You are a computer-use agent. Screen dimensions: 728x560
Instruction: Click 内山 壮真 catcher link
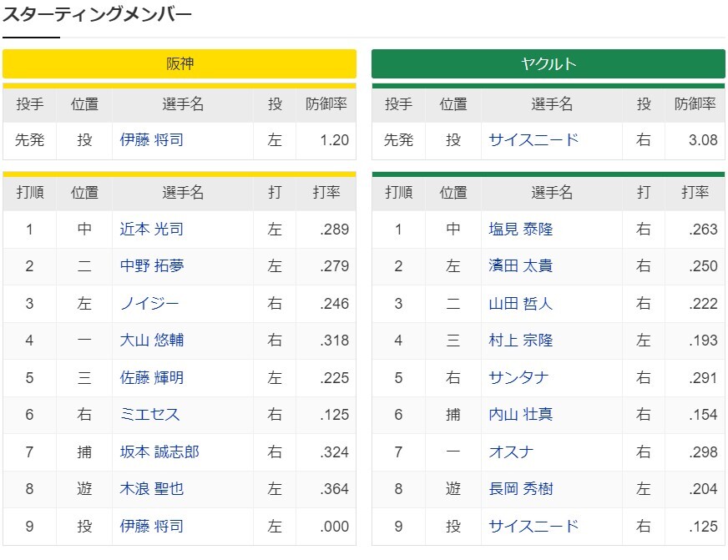click(520, 414)
